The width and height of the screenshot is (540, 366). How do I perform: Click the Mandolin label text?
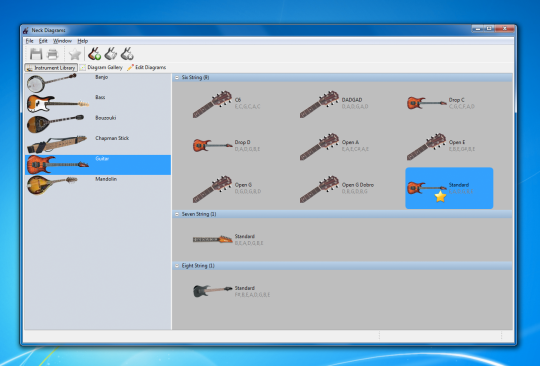pyautogui.click(x=106, y=179)
